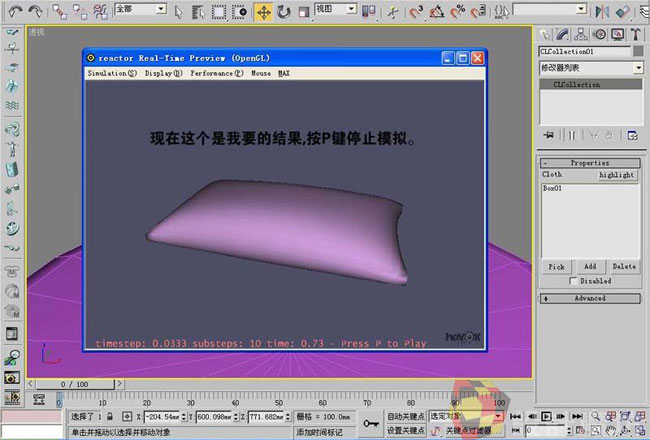
Task: Click the Use Pivot Point Center icon
Action: tap(369, 12)
